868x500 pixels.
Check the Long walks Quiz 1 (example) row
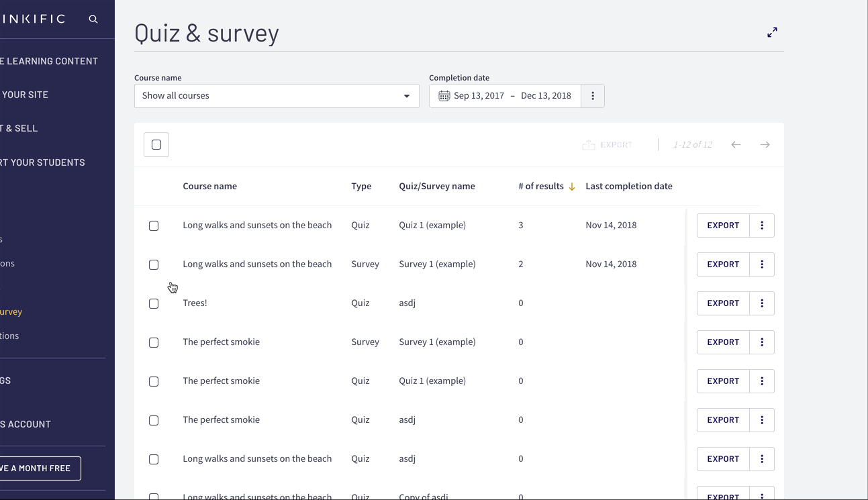click(154, 226)
